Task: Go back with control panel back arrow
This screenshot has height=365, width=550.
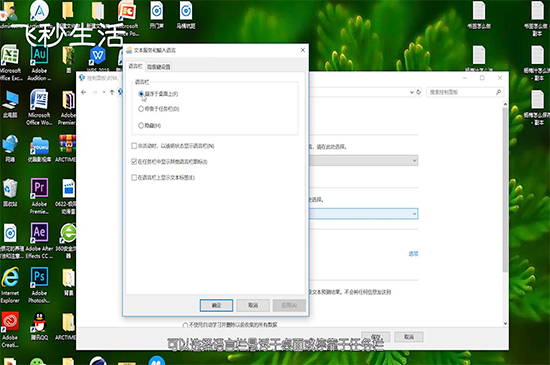Action: coord(83,92)
